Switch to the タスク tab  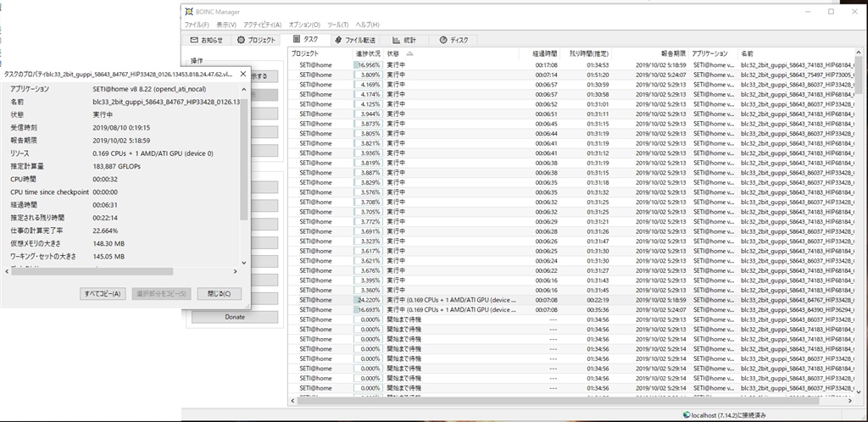pos(305,40)
